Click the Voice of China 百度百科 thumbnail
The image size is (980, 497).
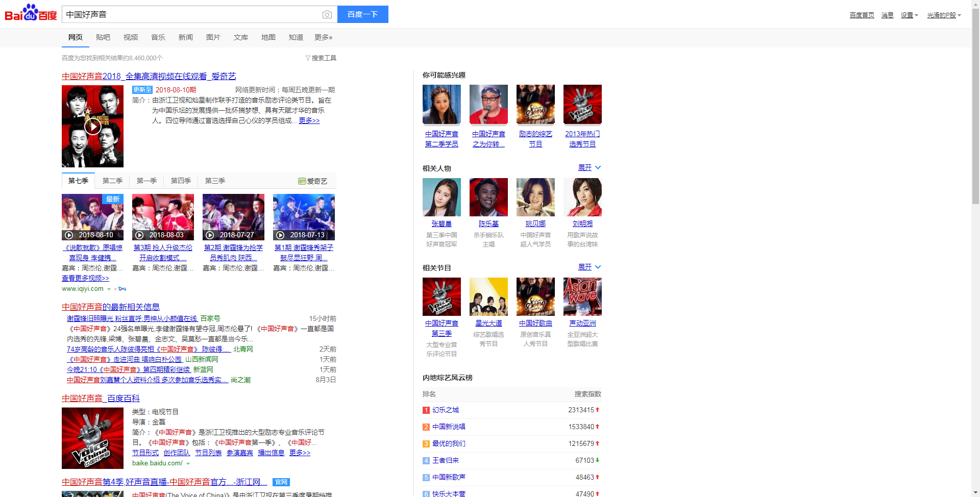point(92,438)
